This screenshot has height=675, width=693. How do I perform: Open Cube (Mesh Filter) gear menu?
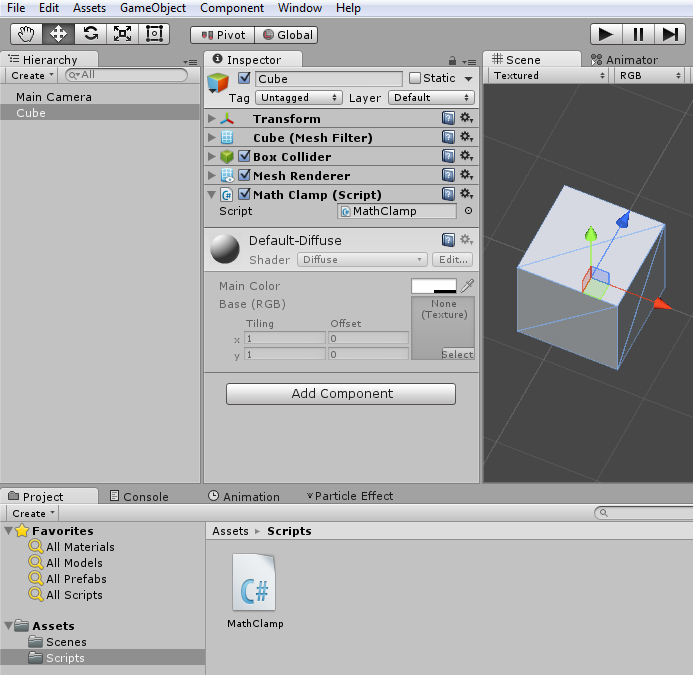click(x=466, y=137)
